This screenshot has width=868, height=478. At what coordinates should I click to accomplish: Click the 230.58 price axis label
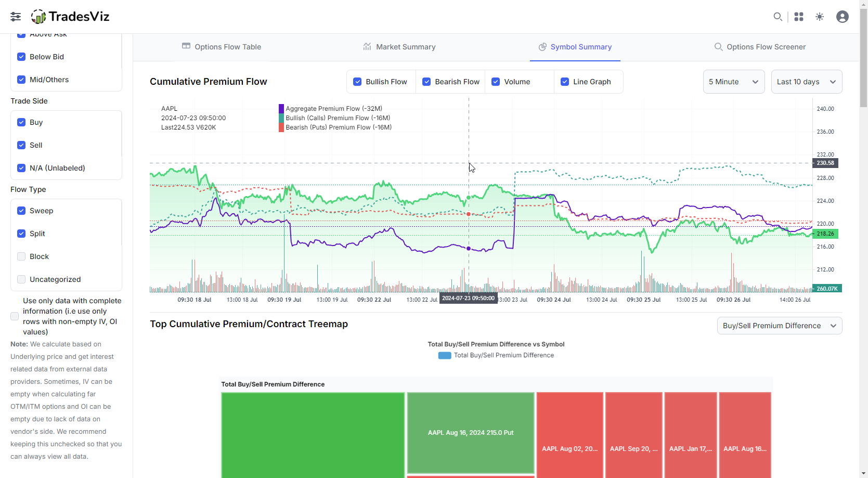[825, 163]
